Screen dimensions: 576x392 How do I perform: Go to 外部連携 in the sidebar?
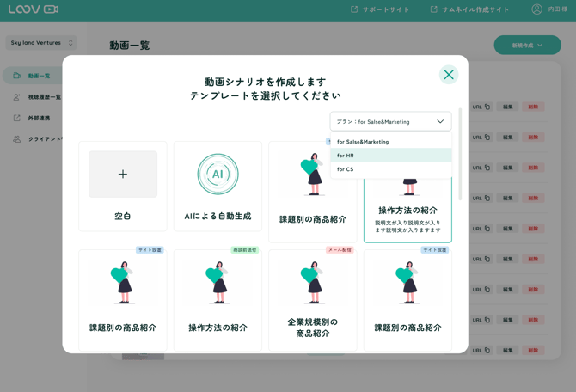(39, 118)
